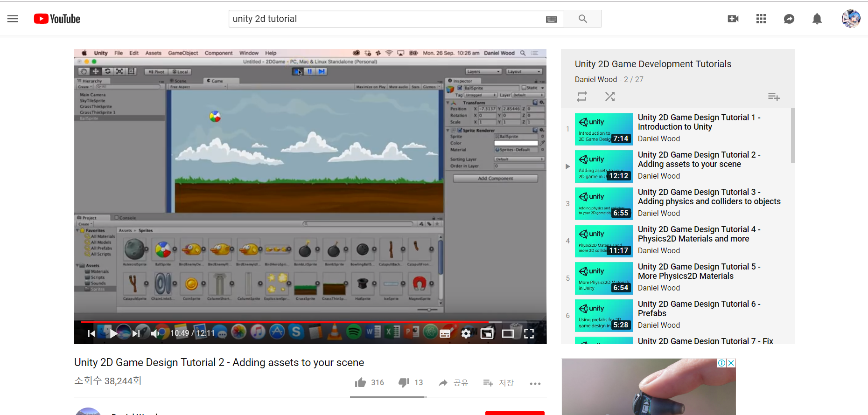Click the player time '10:49 / 12:11'
Viewport: 868px width, 415px height.
click(192, 333)
